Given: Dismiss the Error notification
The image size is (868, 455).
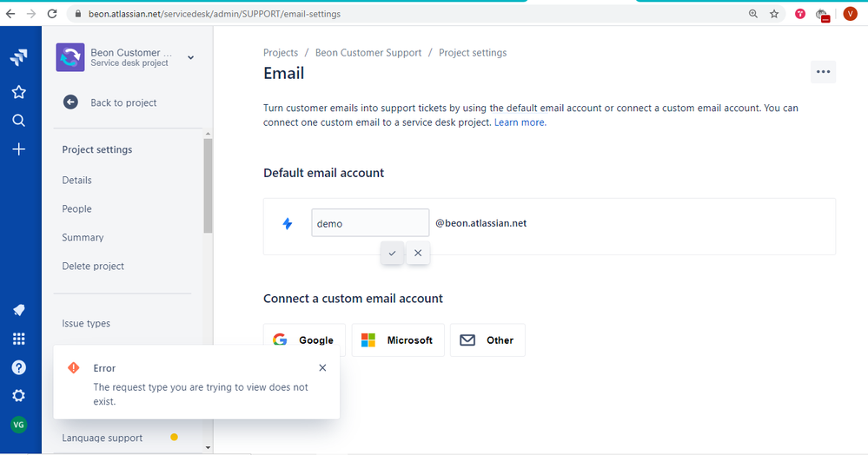Looking at the screenshot, I should [x=322, y=367].
